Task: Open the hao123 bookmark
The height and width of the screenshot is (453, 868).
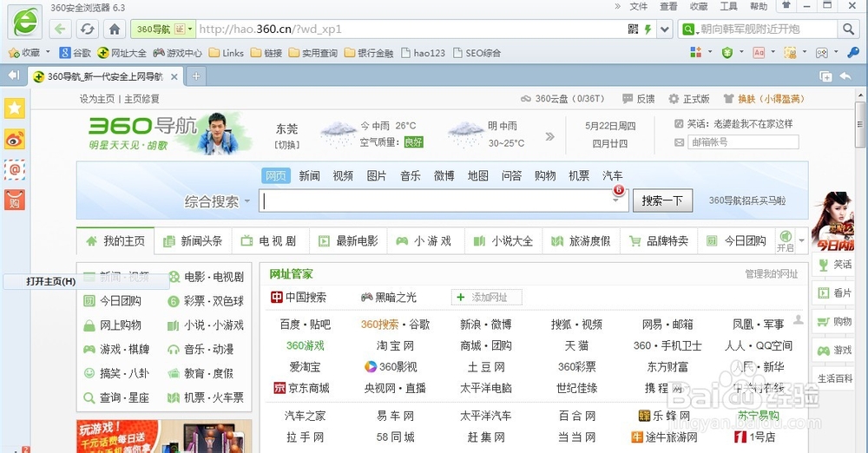Action: (423, 53)
